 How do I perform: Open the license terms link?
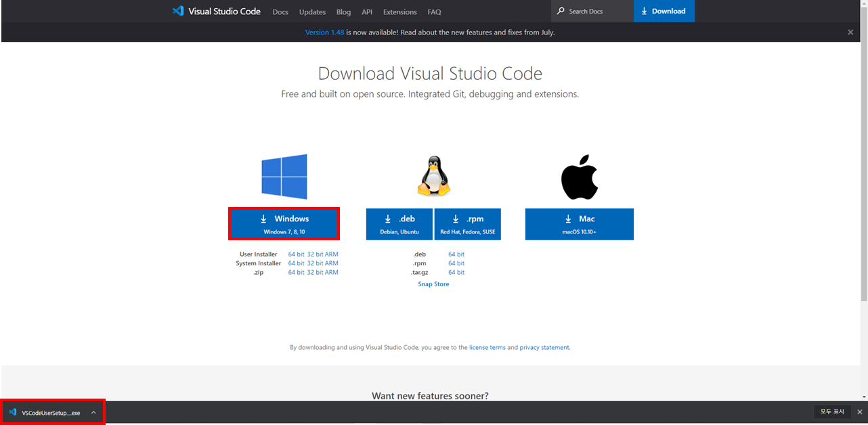tap(487, 347)
